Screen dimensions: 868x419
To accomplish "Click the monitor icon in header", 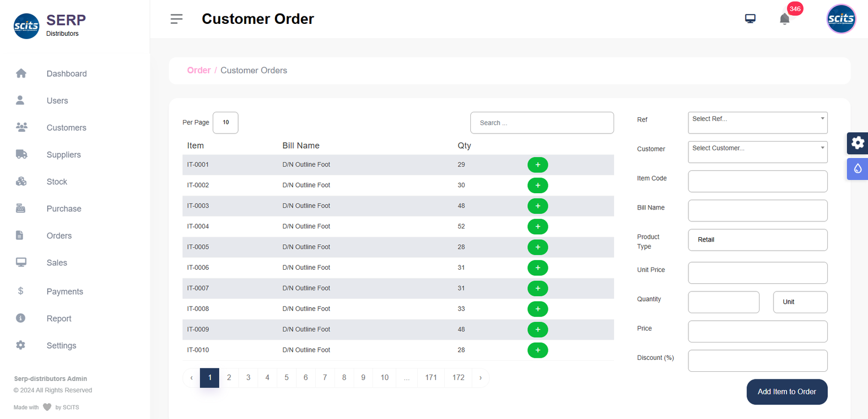I will [750, 19].
